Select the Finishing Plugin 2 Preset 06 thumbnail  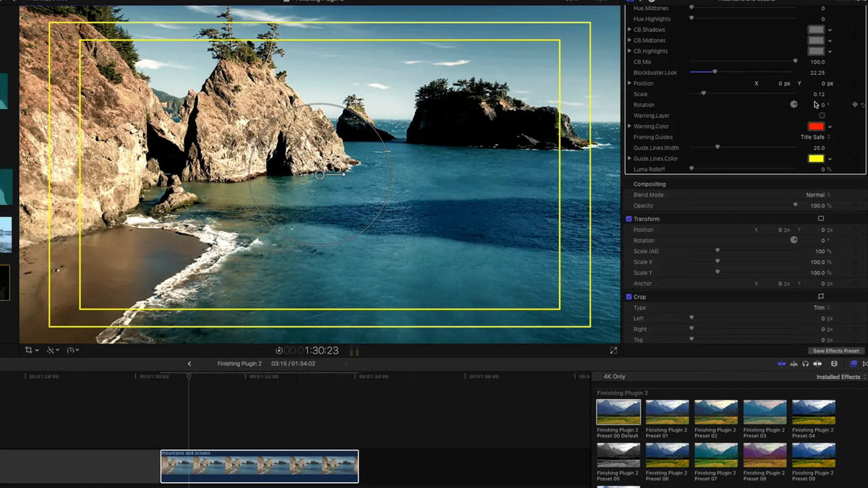point(667,455)
